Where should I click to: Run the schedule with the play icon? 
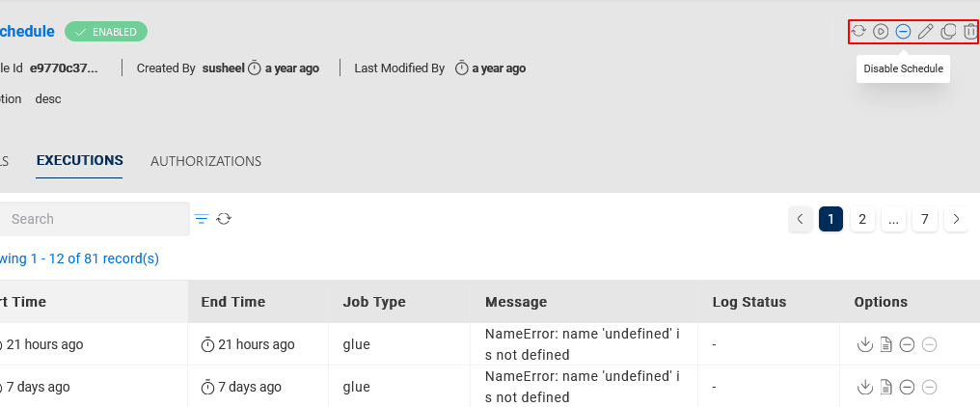pos(881,32)
